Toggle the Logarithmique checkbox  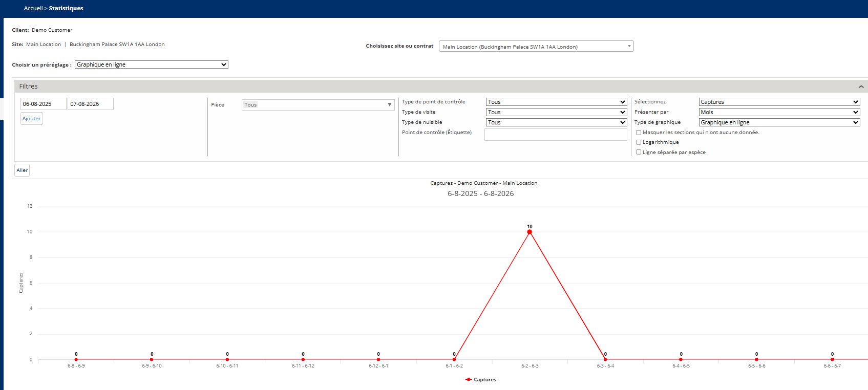(639, 142)
